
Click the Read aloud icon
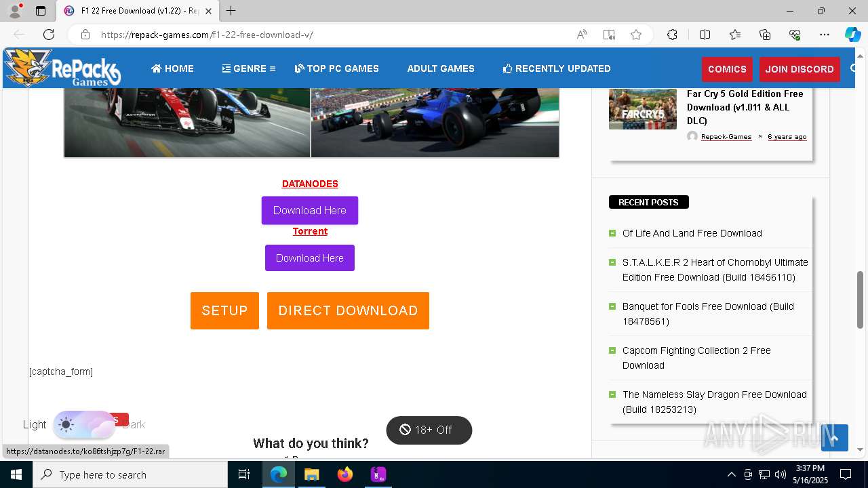(582, 35)
